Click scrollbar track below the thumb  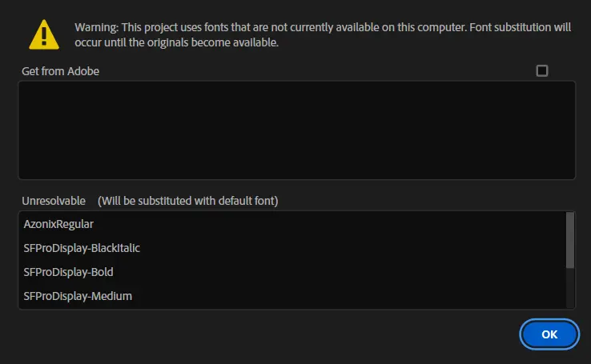pyautogui.click(x=569, y=288)
